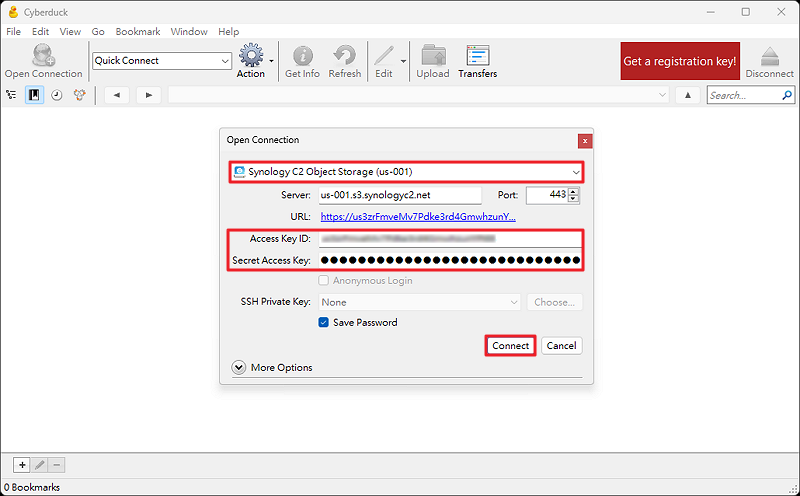This screenshot has width=800, height=496.
Task: Click Get a registration key! button
Action: 680,61
